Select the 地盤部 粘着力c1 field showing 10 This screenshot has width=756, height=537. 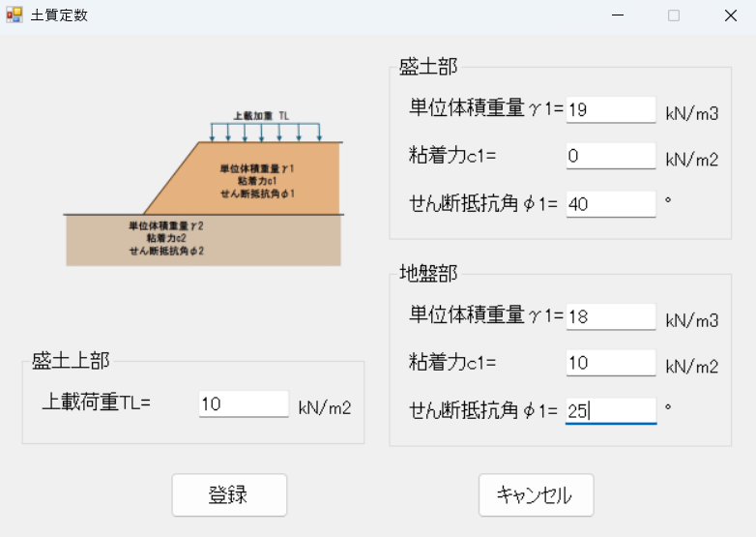click(x=611, y=363)
